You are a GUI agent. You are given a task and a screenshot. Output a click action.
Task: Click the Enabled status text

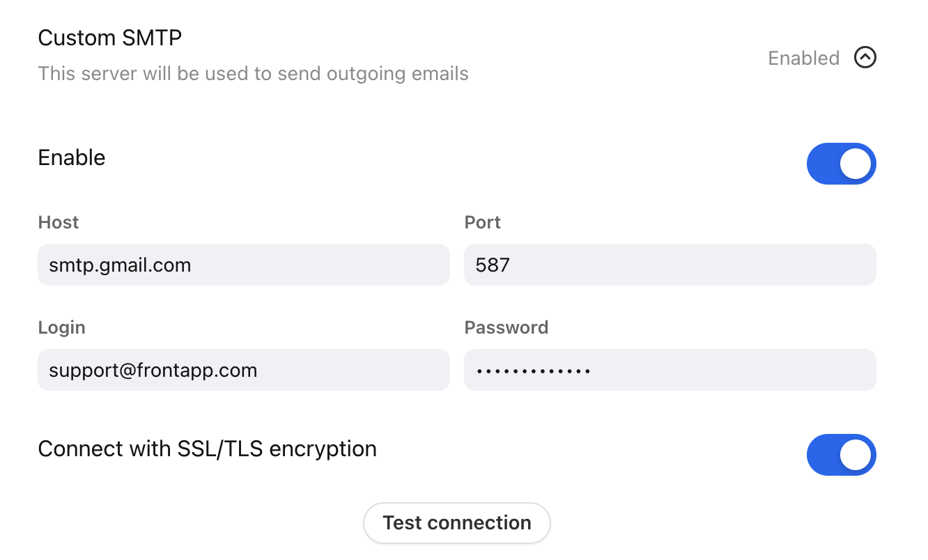tap(803, 58)
